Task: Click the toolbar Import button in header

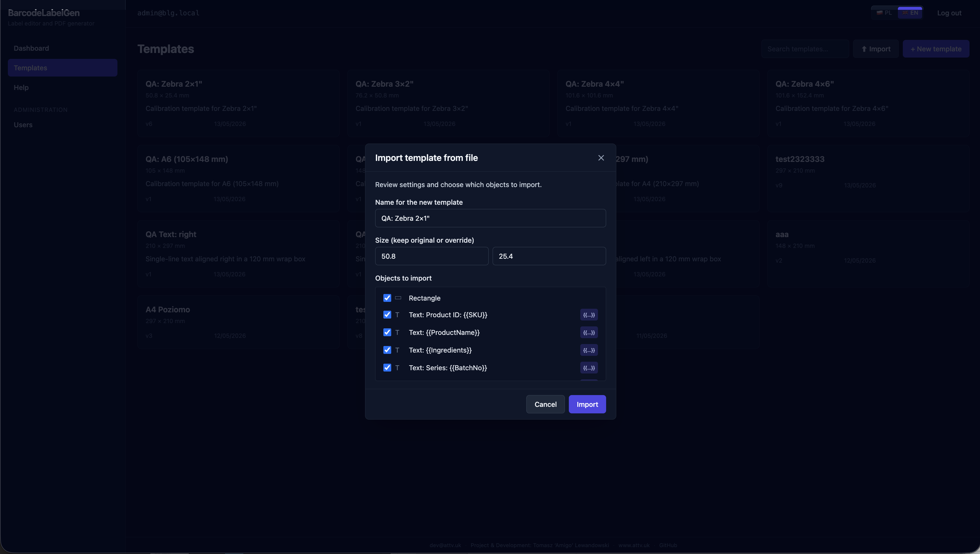Action: 876,49
